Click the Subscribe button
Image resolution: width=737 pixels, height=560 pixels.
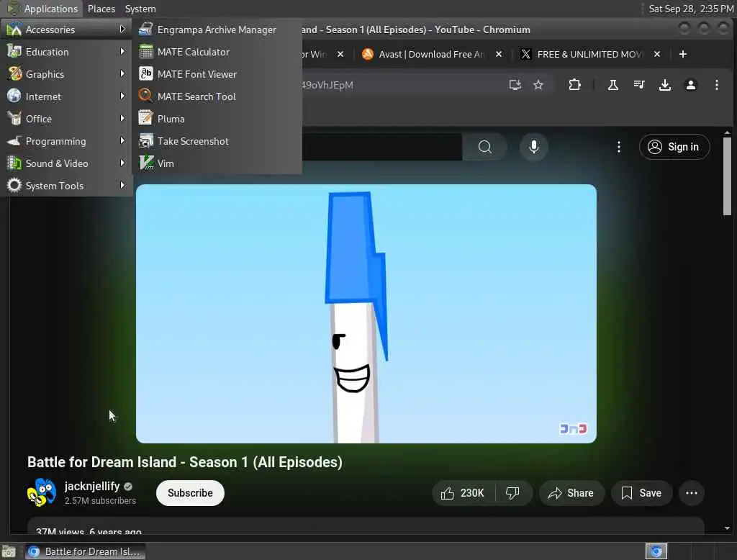190,493
